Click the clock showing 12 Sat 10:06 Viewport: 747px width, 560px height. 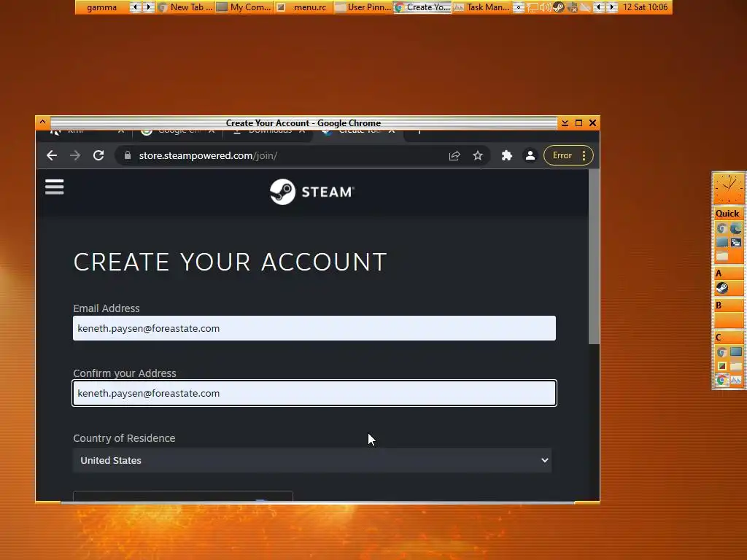645,7
